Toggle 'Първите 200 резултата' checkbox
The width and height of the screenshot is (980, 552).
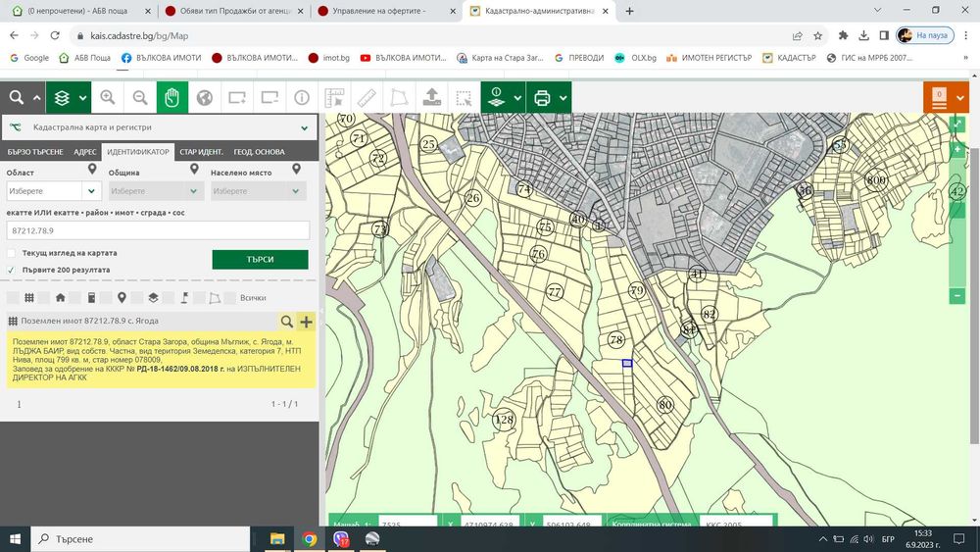(x=12, y=270)
